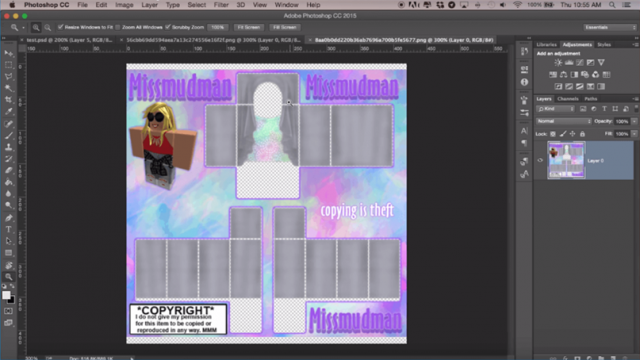Pick the Clone Stamp tool
This screenshot has height=360, width=640.
point(9,147)
